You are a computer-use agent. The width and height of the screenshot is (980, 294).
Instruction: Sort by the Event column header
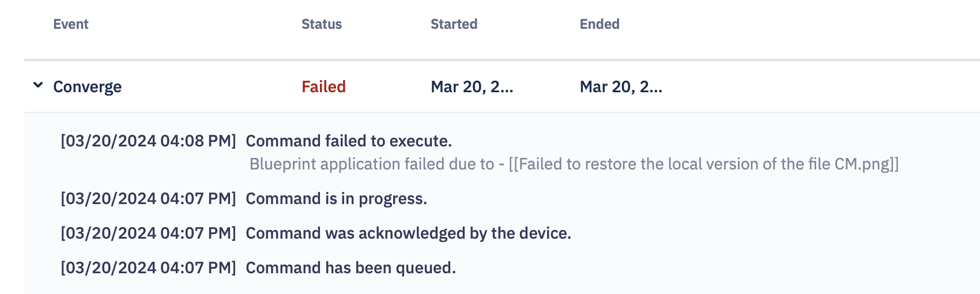pos(71,24)
